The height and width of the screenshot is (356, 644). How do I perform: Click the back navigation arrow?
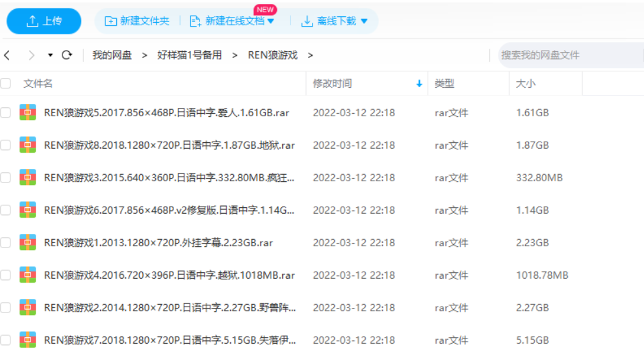pyautogui.click(x=7, y=55)
